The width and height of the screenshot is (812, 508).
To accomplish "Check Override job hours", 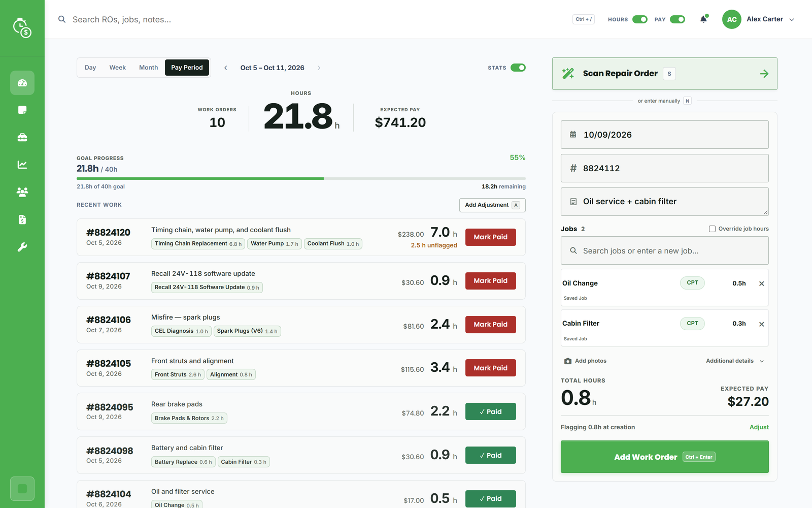I will (712, 229).
